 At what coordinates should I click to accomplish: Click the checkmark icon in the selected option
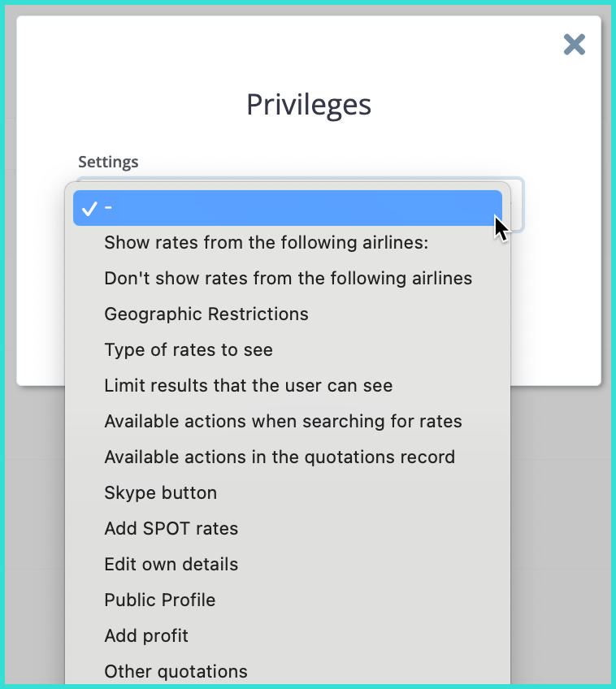coord(89,209)
